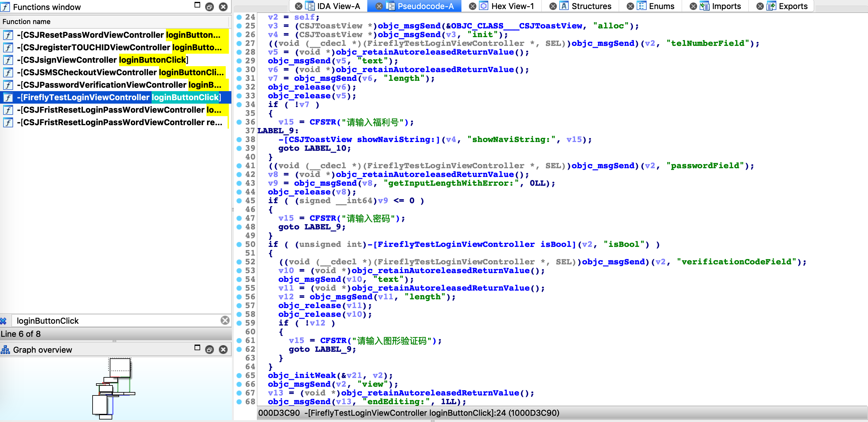
Task: Open the Hex View-1 tab
Action: [512, 6]
